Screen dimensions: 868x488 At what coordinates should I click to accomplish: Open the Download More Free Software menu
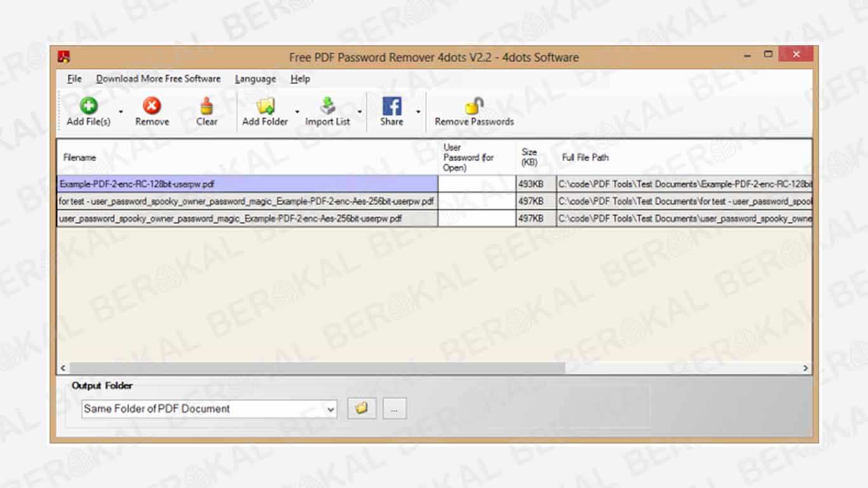click(158, 79)
